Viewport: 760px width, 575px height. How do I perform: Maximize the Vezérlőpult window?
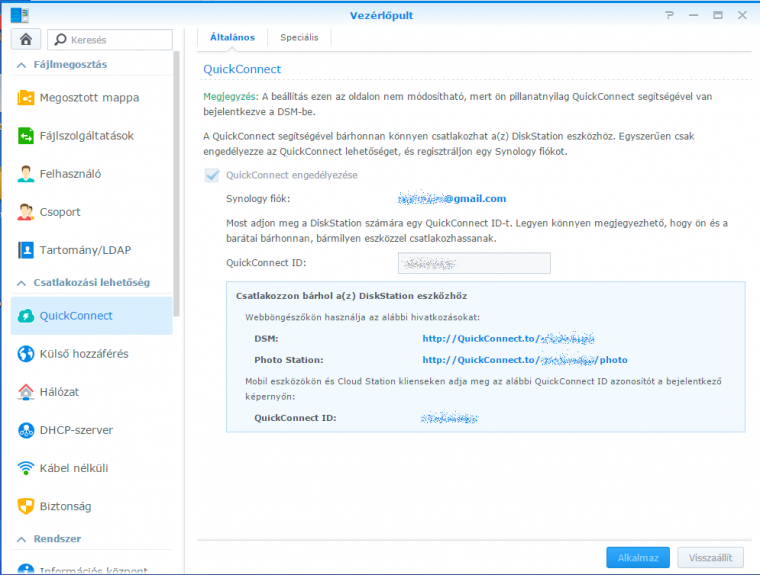tap(718, 15)
